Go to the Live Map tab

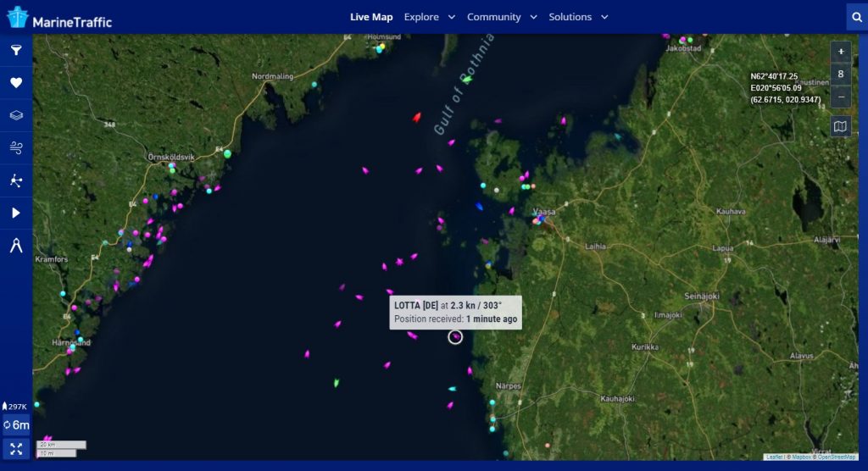pos(371,17)
